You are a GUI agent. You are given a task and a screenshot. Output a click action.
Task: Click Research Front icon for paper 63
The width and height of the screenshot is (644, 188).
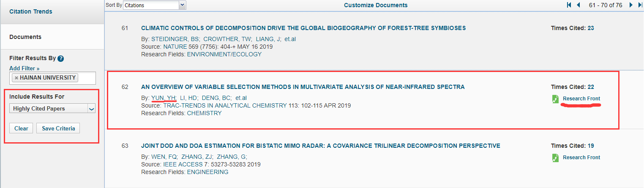(556, 158)
